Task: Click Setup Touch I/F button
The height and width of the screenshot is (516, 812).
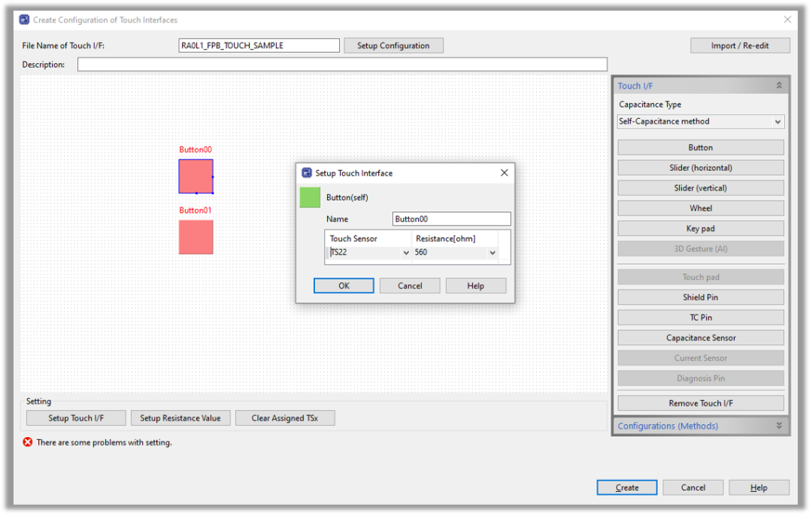Action: [76, 417]
